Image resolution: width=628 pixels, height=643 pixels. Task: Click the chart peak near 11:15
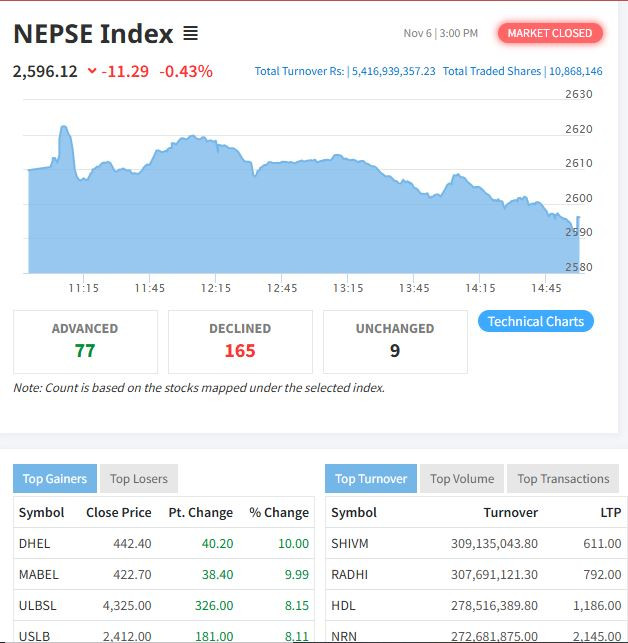point(64,128)
